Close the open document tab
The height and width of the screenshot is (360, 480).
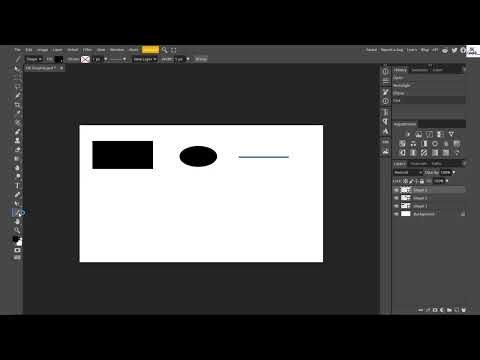tap(61, 68)
